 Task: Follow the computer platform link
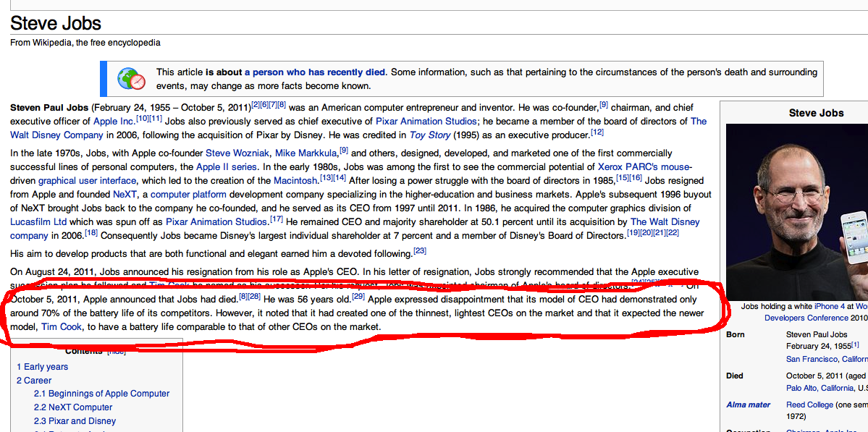click(x=180, y=195)
